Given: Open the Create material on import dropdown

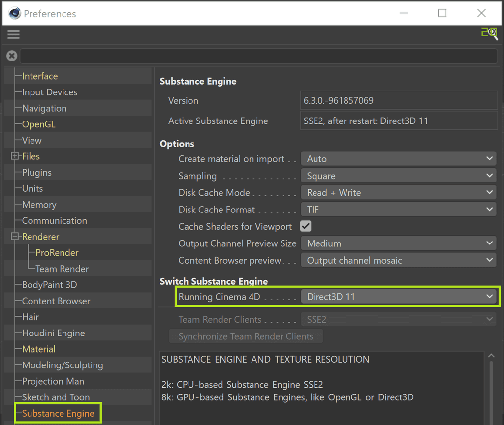Looking at the screenshot, I should (x=398, y=158).
